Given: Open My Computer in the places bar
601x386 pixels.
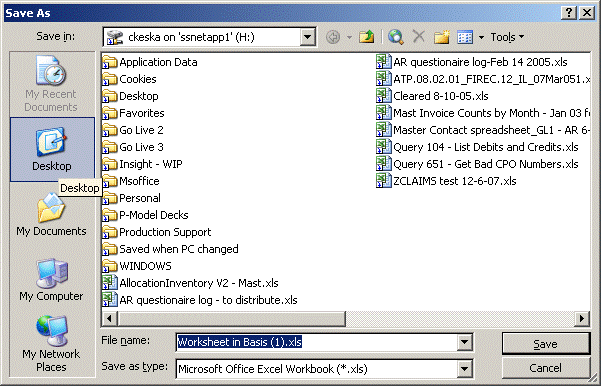Looking at the screenshot, I should [51, 280].
